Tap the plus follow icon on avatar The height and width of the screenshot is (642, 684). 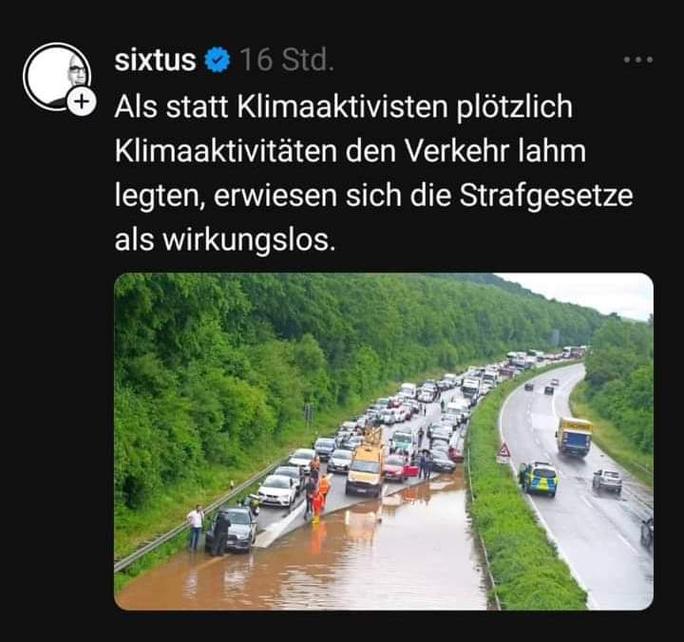point(82,102)
